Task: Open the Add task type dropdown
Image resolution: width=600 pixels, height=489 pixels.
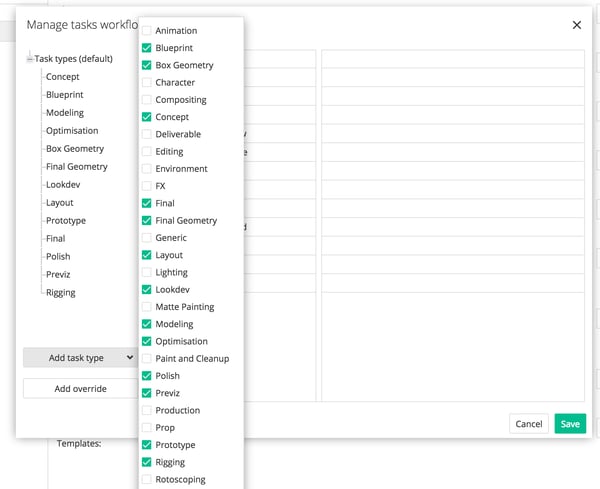Action: click(x=79, y=357)
